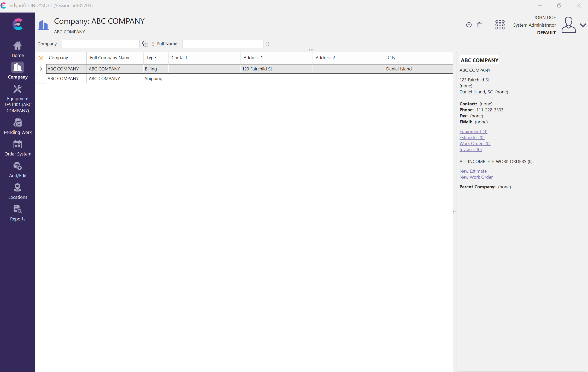This screenshot has width=588, height=372.
Task: Expand the ABC COMPANY Billing row
Action: pos(41,69)
